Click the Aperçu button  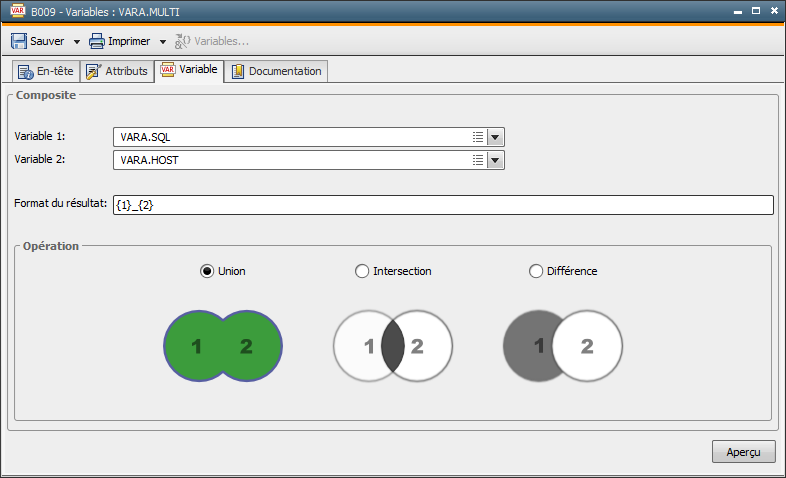[x=744, y=452]
